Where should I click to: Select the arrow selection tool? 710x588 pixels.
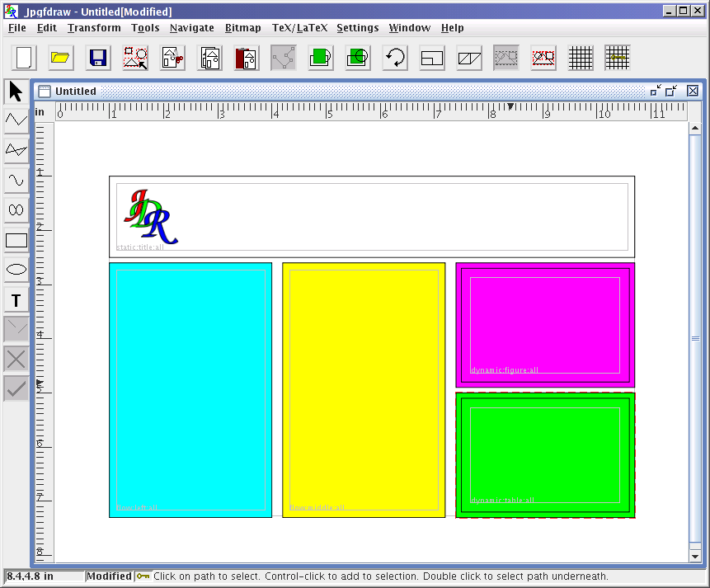coord(15,89)
